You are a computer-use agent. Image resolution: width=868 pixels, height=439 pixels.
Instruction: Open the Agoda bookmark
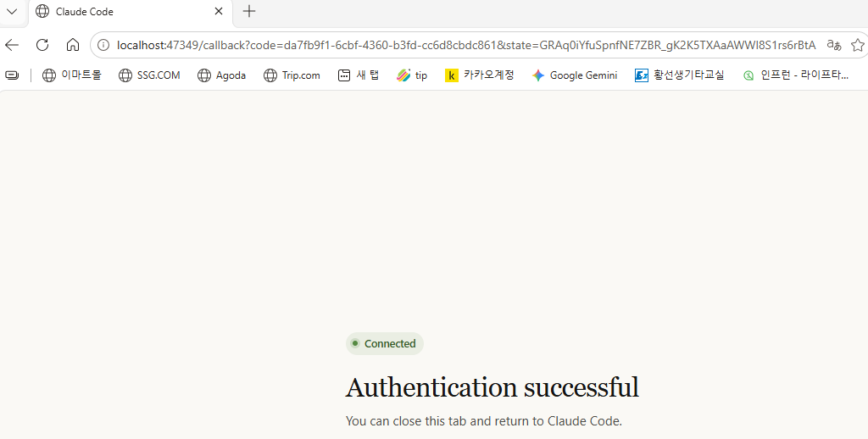click(221, 75)
